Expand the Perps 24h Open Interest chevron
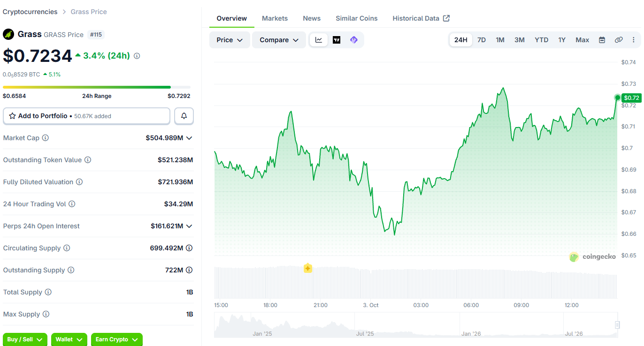 click(189, 226)
